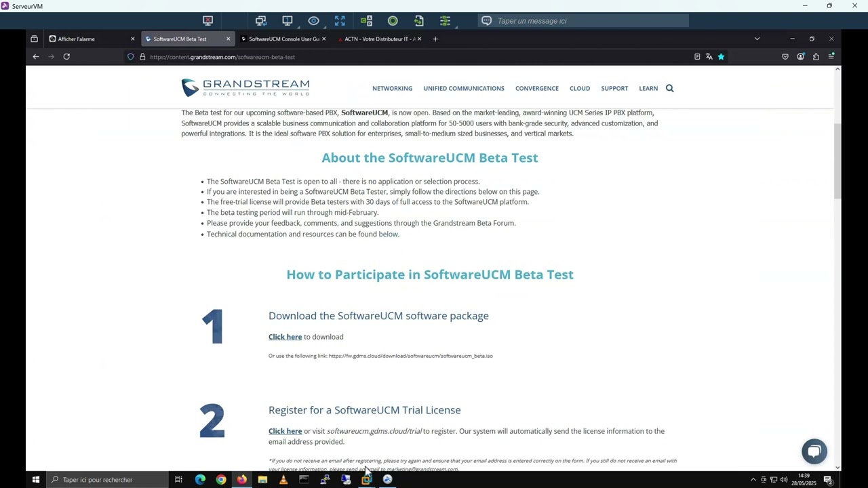Click the settings sliders icon in VM toolbar
This screenshot has height=488, width=868.
445,21
